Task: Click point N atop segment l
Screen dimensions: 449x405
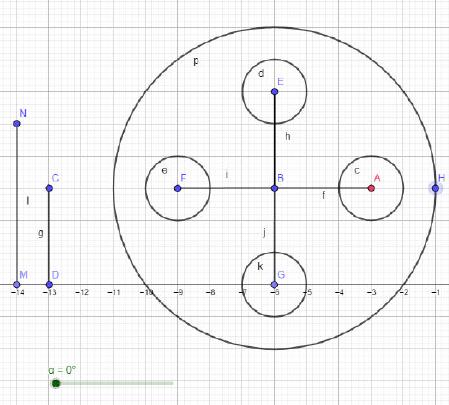Action: tap(17, 124)
